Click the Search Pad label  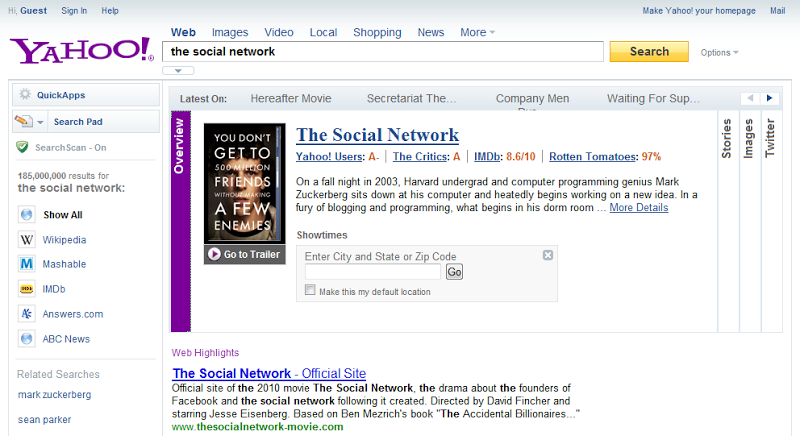coord(78,122)
